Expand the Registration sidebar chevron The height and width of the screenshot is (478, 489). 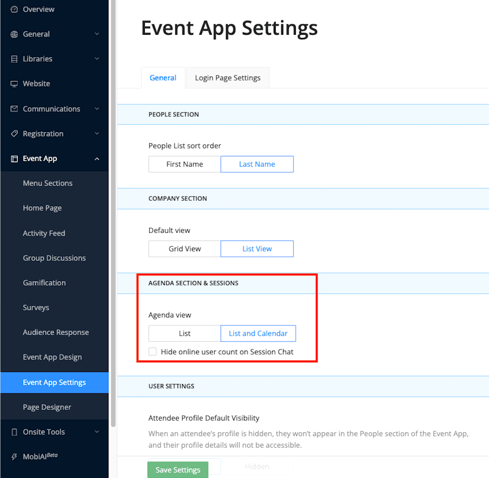click(x=97, y=134)
